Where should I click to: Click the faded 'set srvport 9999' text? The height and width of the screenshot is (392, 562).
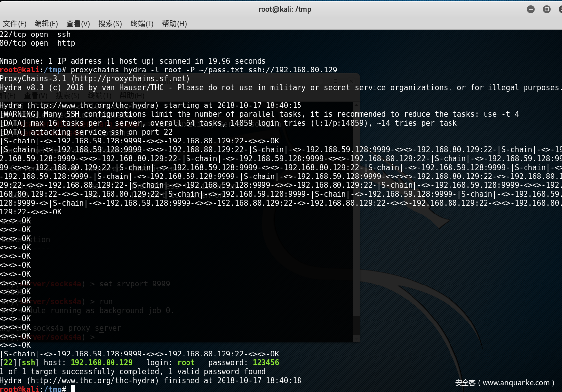(134, 284)
